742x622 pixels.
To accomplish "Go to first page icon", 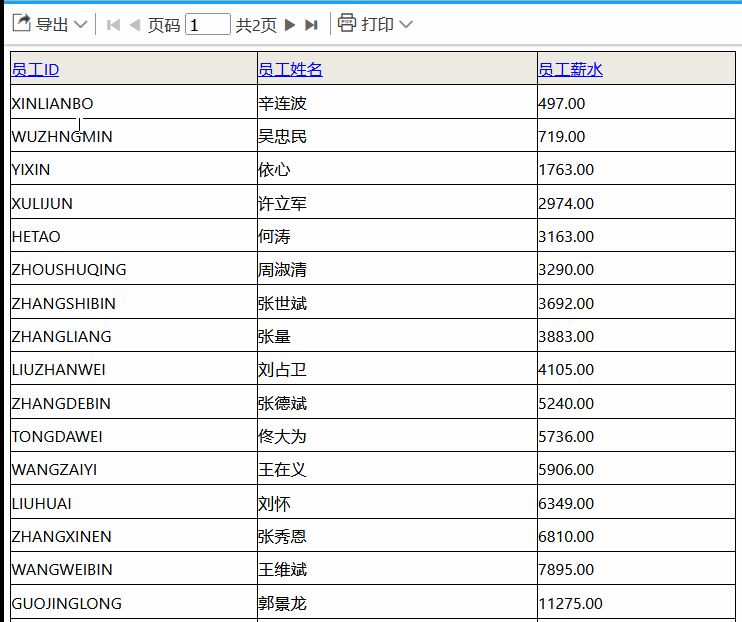I will click(x=113, y=25).
